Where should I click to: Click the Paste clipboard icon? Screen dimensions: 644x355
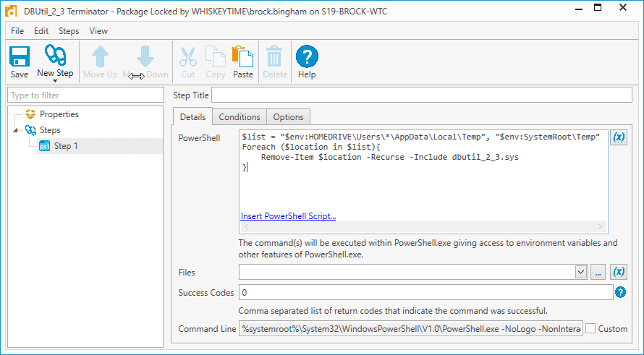click(x=242, y=56)
